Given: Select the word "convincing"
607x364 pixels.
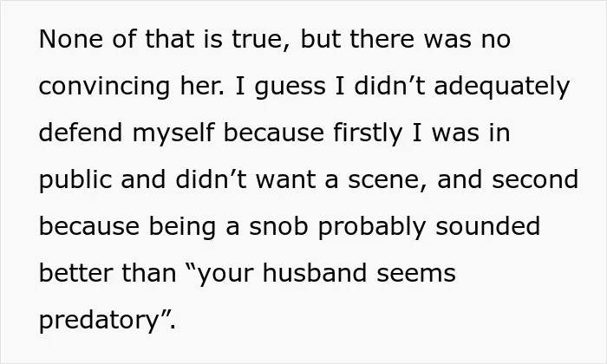Looking at the screenshot, I should click(x=105, y=87).
